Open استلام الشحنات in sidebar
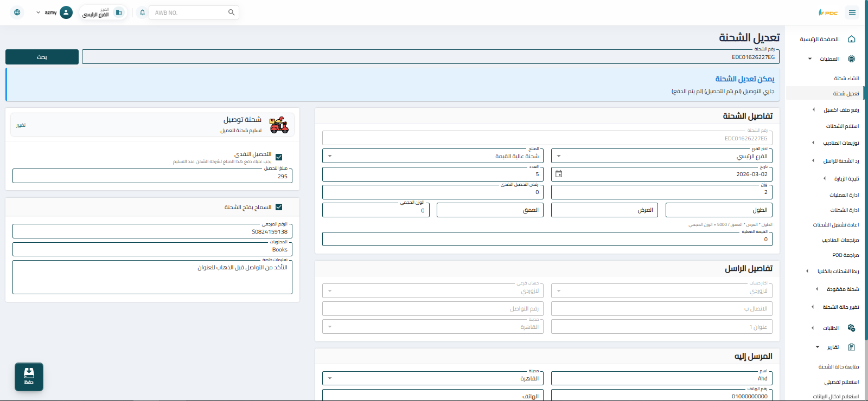 (x=843, y=126)
